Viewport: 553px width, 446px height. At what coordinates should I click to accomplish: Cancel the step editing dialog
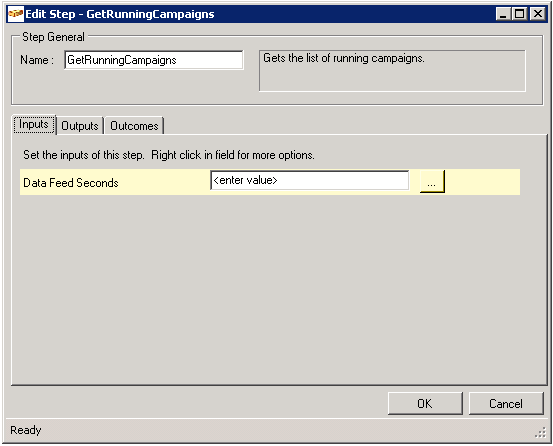[x=506, y=403]
